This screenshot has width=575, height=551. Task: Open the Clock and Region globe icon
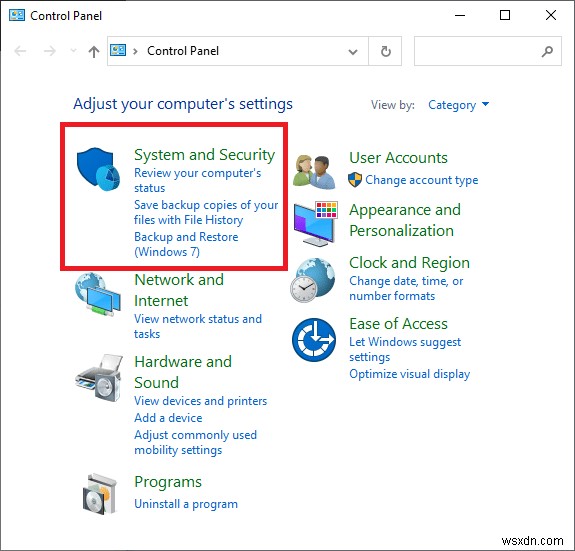(x=313, y=280)
